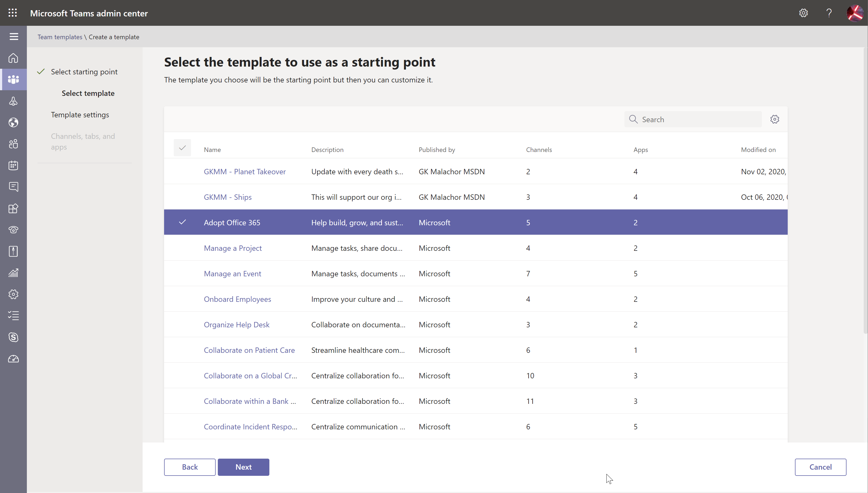Image resolution: width=868 pixels, height=493 pixels.
Task: Toggle the header select-all checkbox
Action: coord(182,148)
